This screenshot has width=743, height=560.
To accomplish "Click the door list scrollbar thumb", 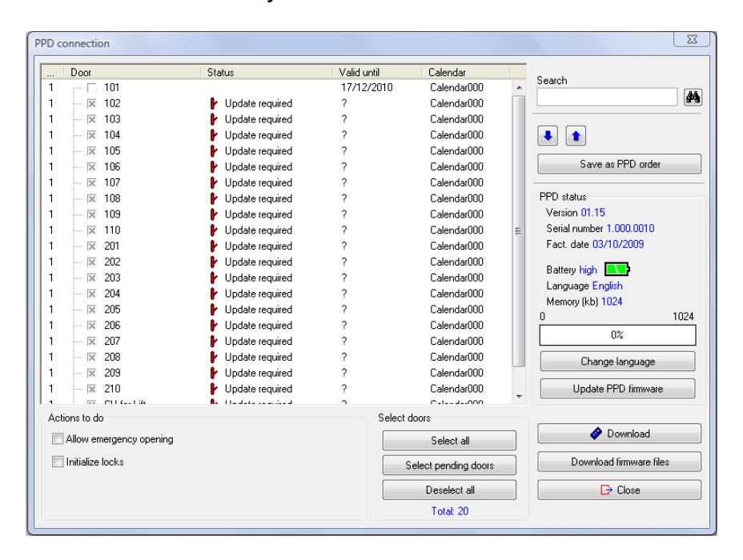I will pos(519,231).
